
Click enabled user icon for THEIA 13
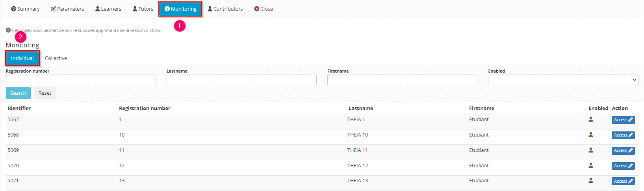(x=591, y=181)
